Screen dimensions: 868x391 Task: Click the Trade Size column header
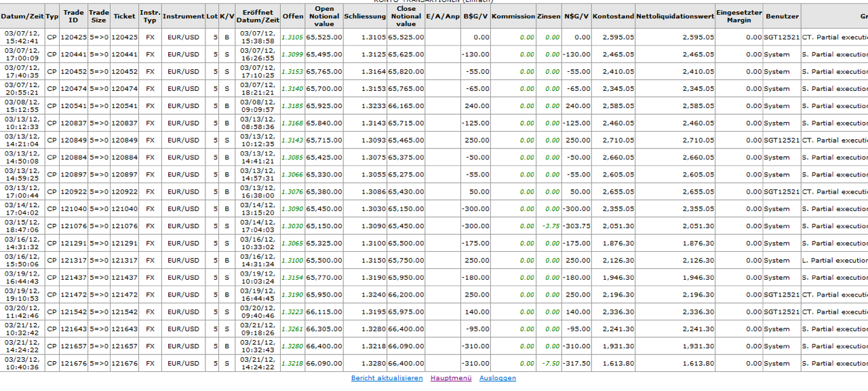(x=98, y=16)
